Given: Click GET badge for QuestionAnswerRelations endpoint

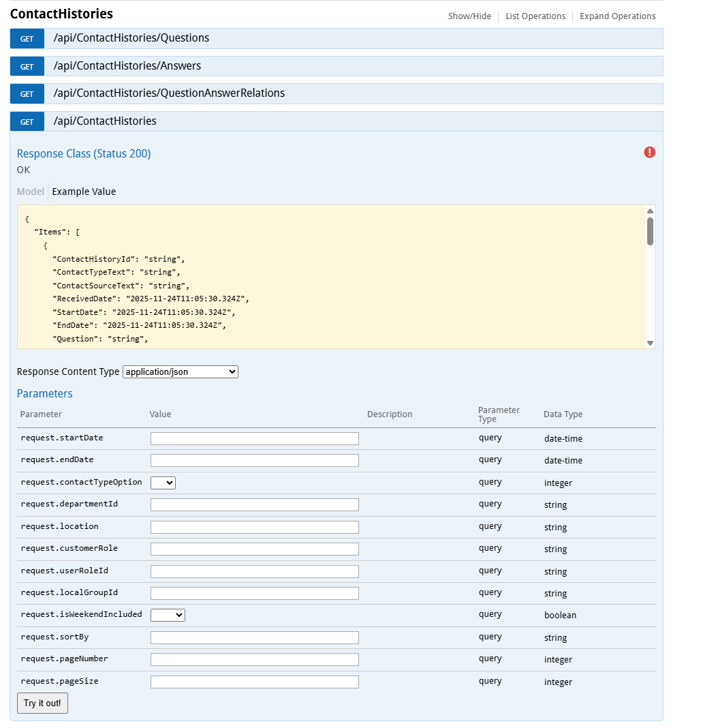Looking at the screenshot, I should coord(27,94).
